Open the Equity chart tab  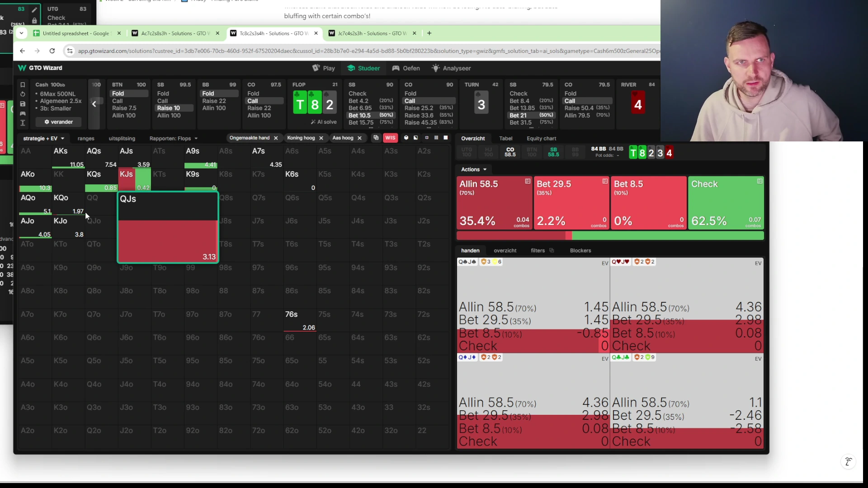point(541,138)
